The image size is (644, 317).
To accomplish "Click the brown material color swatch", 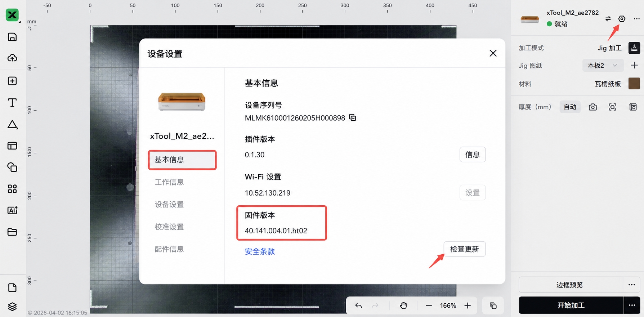I will 634,84.
